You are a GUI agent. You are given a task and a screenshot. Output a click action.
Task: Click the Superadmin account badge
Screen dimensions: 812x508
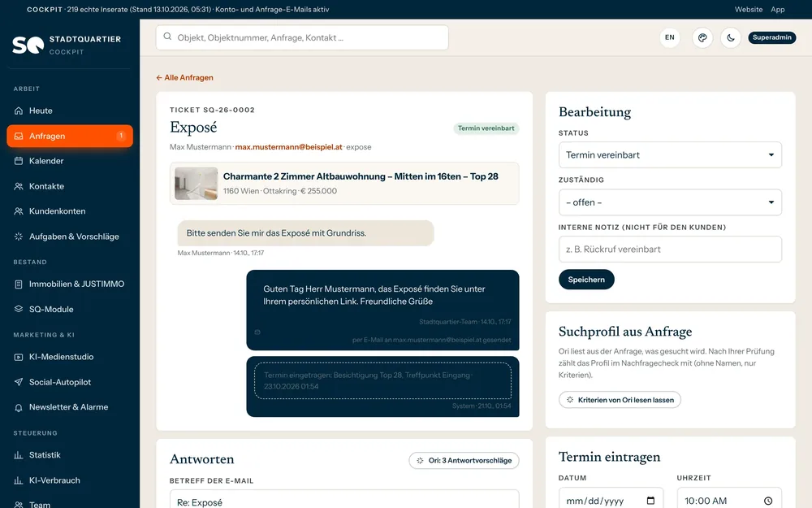pyautogui.click(x=771, y=37)
